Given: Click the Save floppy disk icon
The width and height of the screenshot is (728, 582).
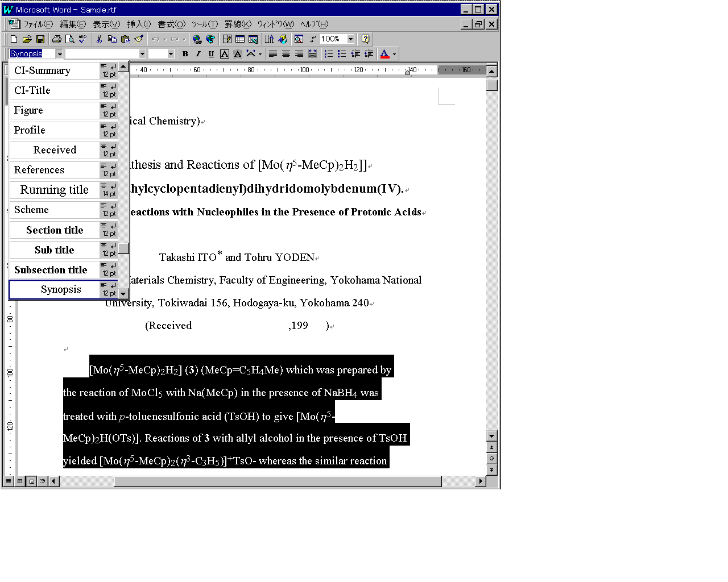Looking at the screenshot, I should pos(40,39).
